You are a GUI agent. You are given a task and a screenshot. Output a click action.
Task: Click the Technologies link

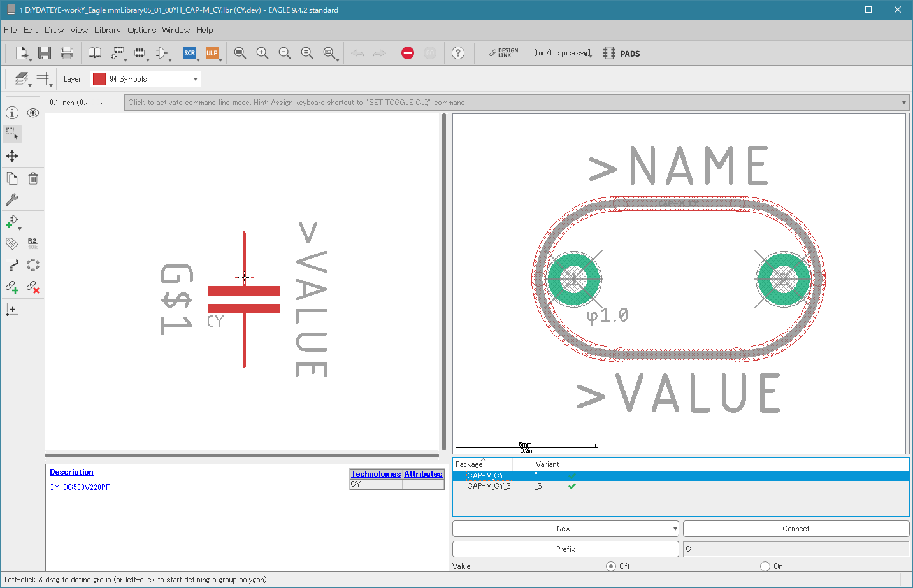376,474
